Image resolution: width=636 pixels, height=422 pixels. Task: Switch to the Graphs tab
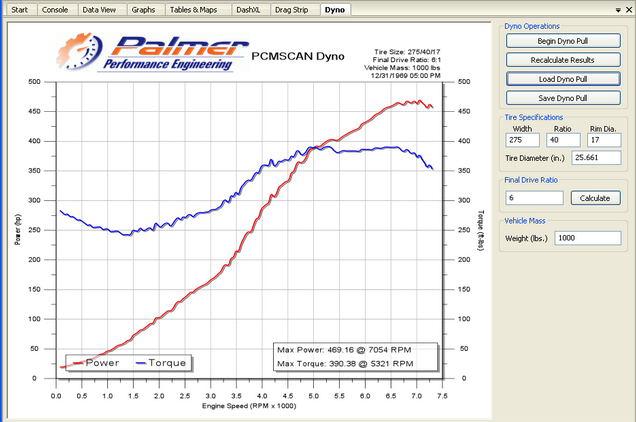143,10
